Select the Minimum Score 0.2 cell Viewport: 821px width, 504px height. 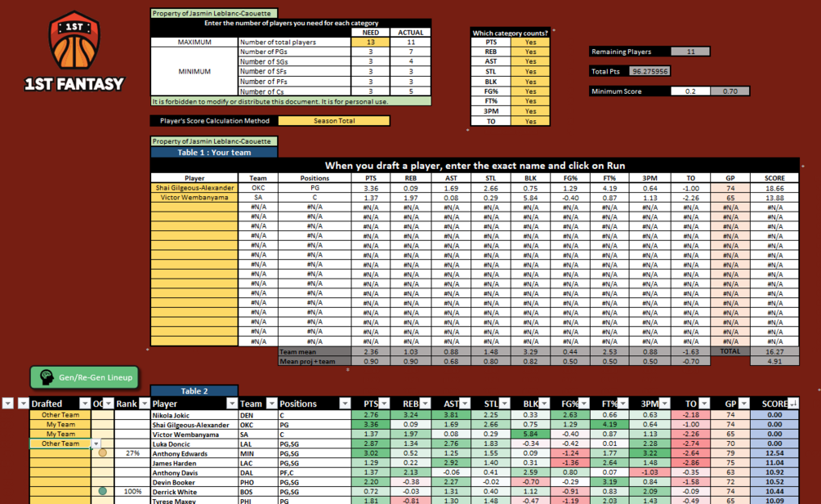point(690,91)
